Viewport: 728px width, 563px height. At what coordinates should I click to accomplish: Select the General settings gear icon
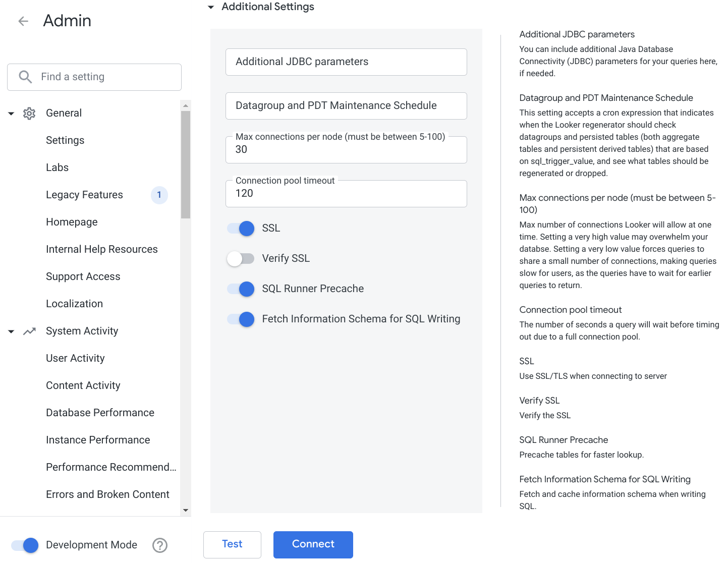[29, 113]
